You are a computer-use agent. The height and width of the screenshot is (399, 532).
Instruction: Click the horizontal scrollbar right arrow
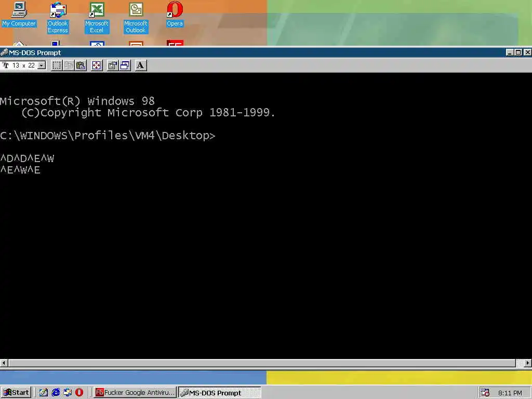[x=528, y=363]
